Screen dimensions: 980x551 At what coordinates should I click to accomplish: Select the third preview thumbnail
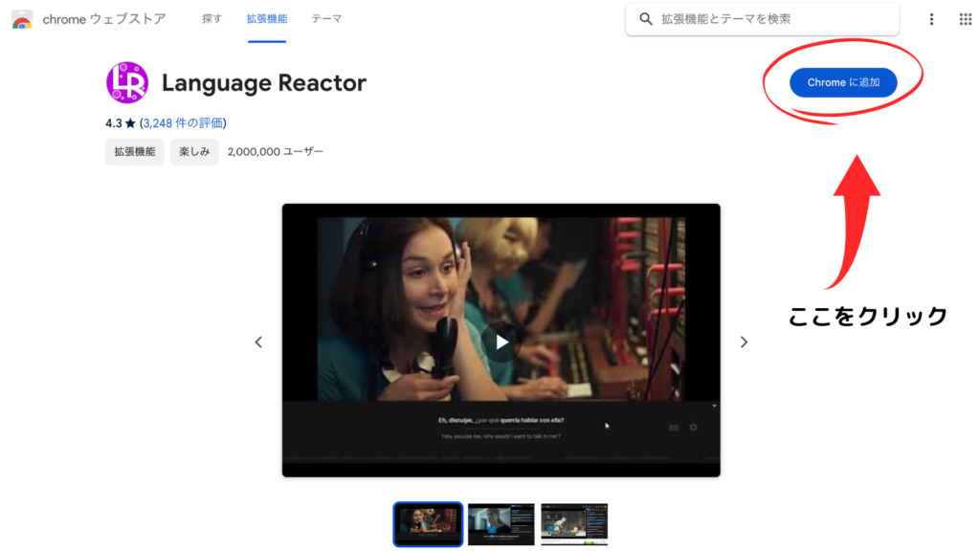[x=574, y=524]
